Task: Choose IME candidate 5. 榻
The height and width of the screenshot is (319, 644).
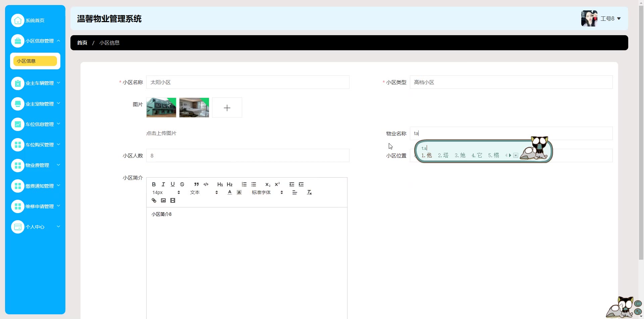Action: [493, 155]
